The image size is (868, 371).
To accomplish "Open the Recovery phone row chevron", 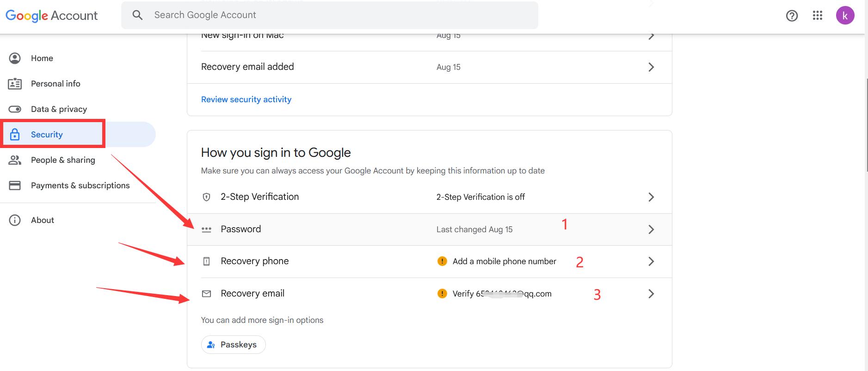I will coord(651,261).
